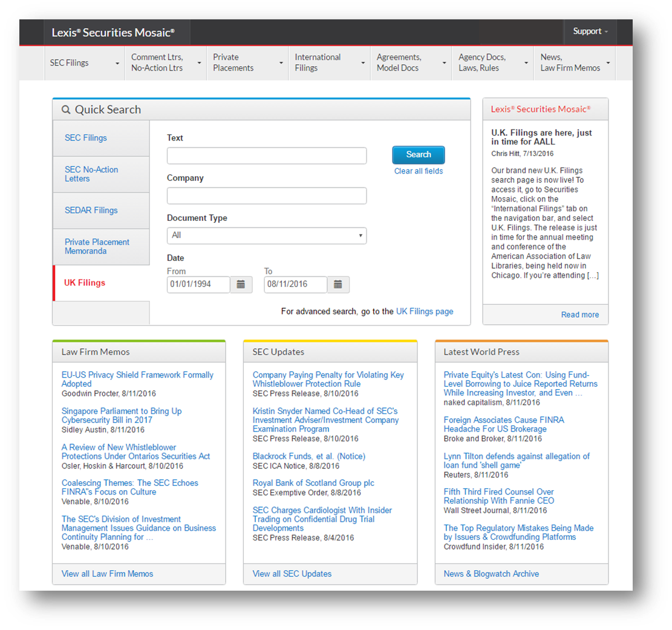This screenshot has height=630, width=672.
Task: Click the From date field
Action: pos(198,284)
